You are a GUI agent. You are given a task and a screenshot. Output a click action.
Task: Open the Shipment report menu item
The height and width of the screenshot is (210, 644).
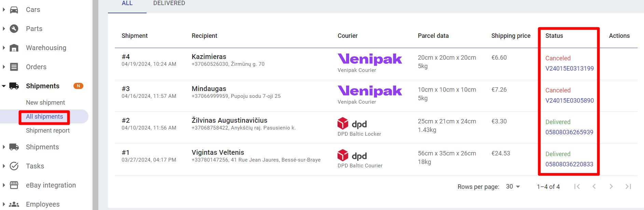48,131
